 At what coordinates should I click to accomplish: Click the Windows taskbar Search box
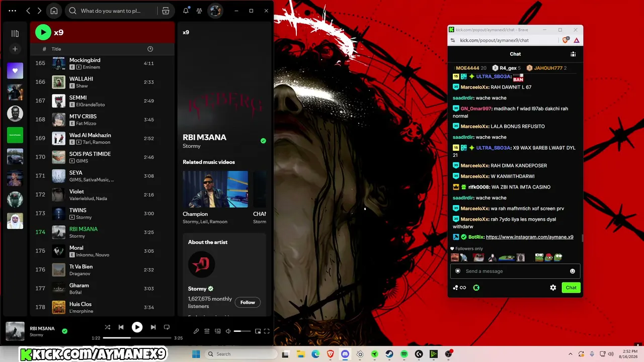pyautogui.click(x=240, y=354)
